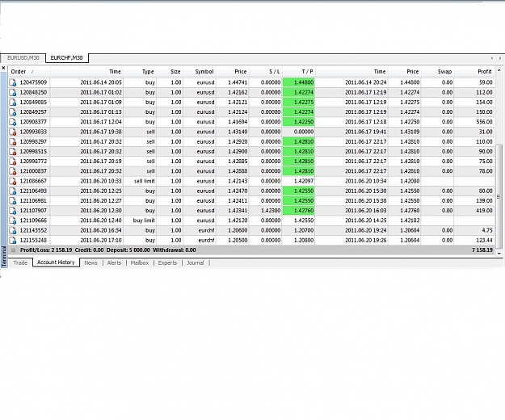The height and width of the screenshot is (420, 505).
Task: Sort by the Type column header
Action: 140,72
